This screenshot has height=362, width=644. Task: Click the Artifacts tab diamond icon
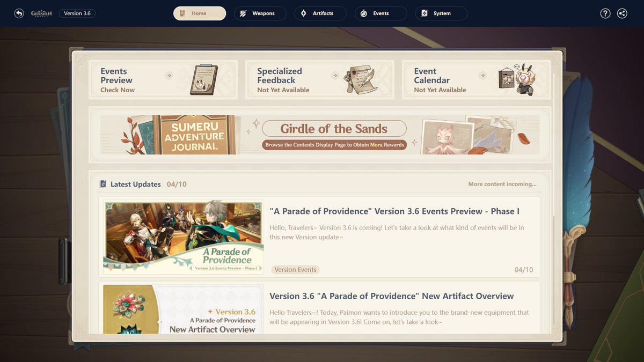click(x=303, y=13)
